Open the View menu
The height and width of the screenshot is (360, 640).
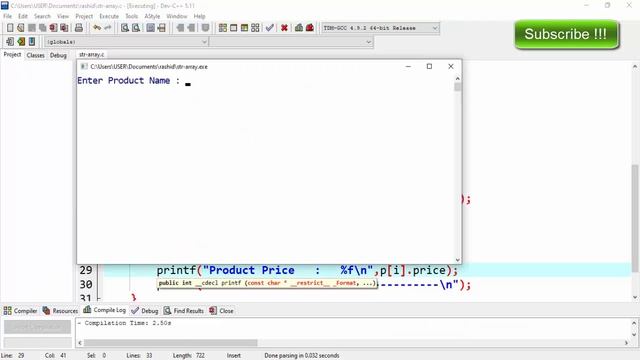point(63,16)
